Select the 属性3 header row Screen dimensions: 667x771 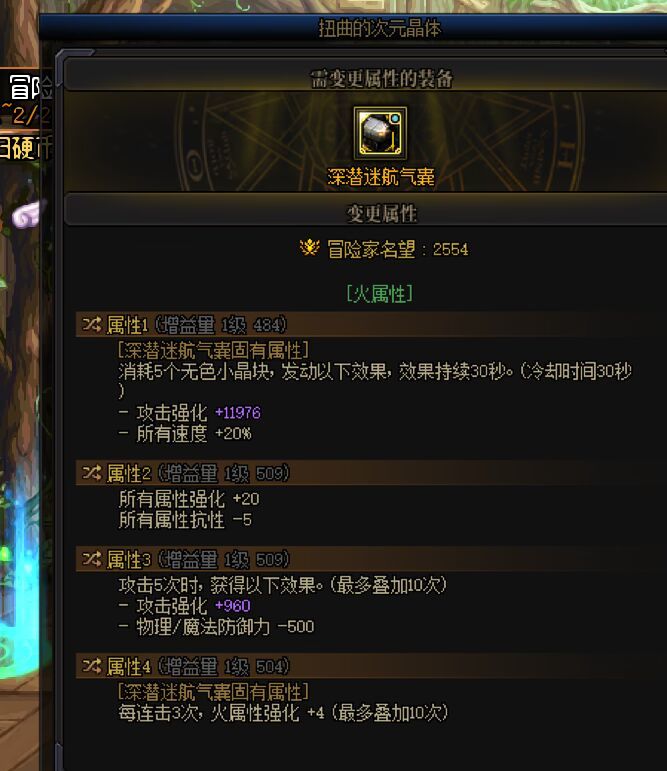tap(371, 559)
